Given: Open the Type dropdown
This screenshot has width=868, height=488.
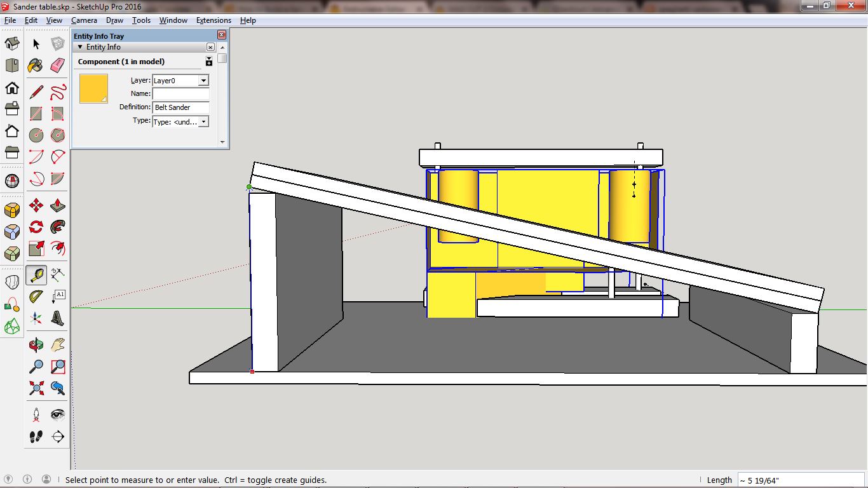Looking at the screenshot, I should click(203, 121).
